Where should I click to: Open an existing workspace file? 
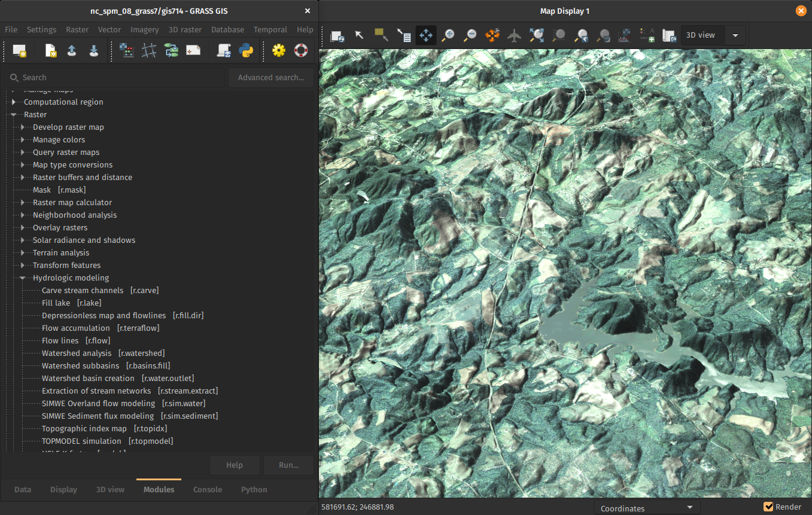click(x=72, y=51)
